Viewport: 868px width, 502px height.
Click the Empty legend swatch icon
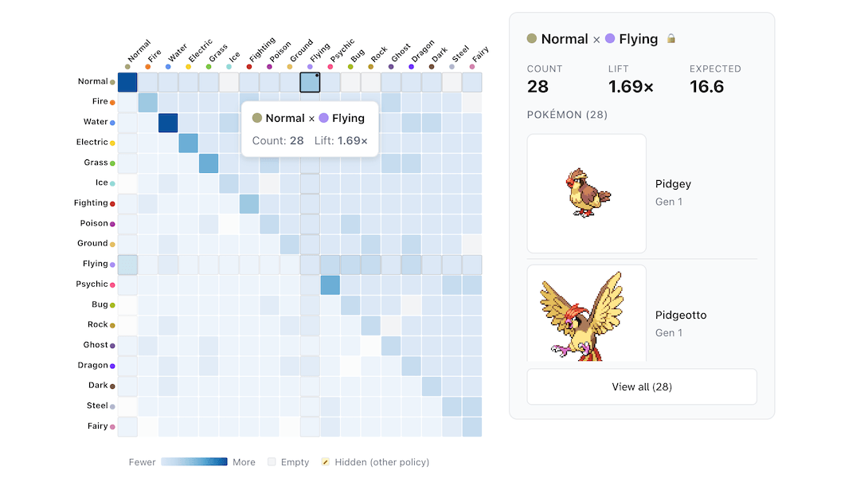click(272, 462)
